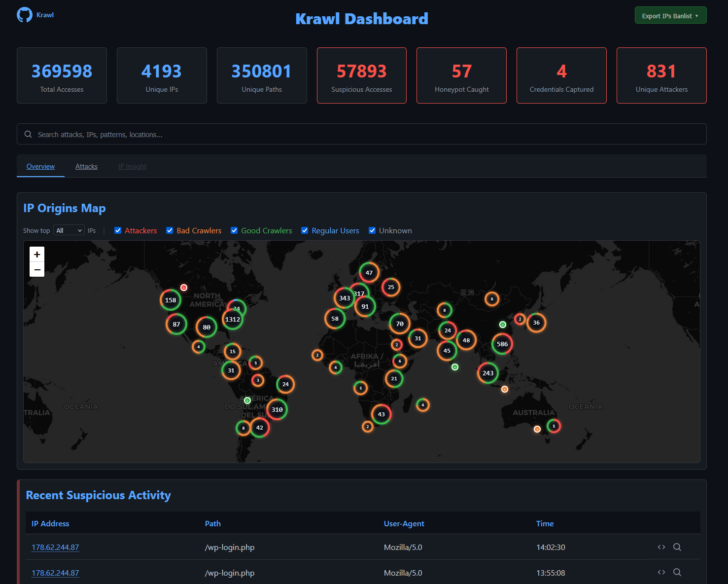Click the magnifier icon in the search bar
This screenshot has height=584, width=728.
(28, 134)
